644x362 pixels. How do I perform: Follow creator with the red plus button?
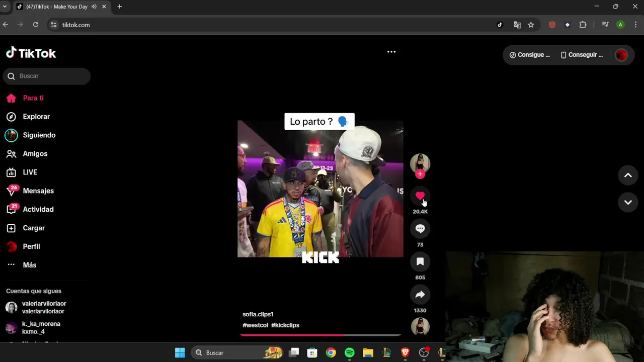420,174
